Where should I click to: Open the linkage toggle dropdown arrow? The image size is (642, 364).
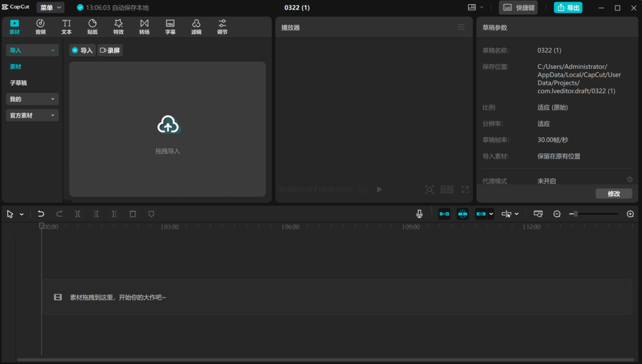point(491,214)
